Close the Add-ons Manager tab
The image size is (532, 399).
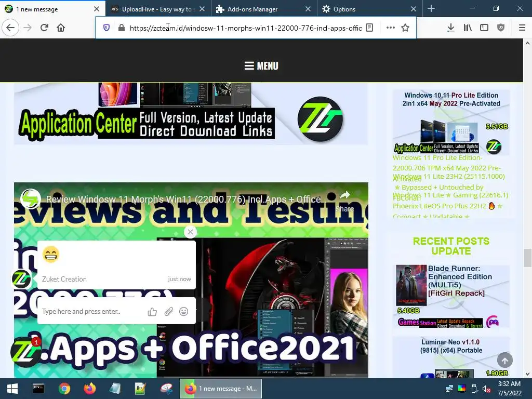click(x=308, y=9)
